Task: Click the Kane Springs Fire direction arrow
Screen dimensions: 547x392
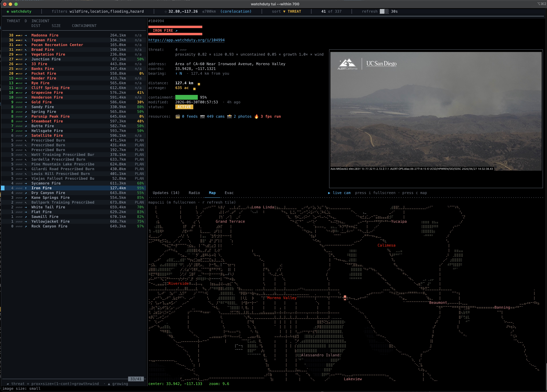Action: 26,198
